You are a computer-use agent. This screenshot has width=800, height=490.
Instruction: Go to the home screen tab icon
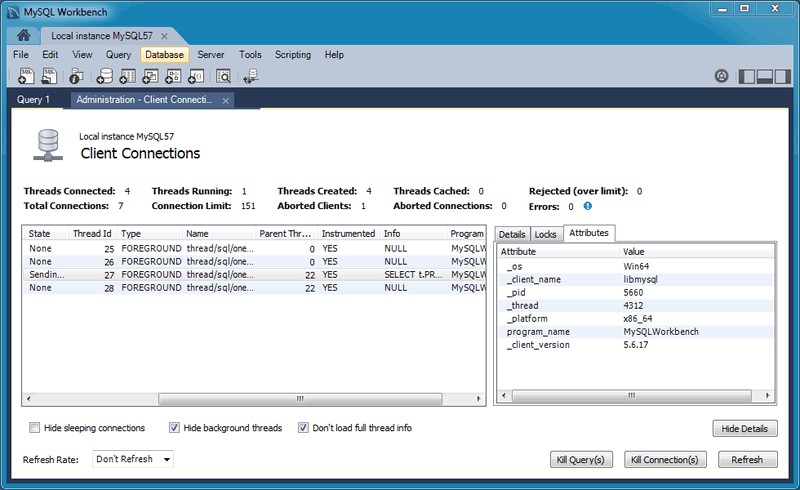pos(23,36)
